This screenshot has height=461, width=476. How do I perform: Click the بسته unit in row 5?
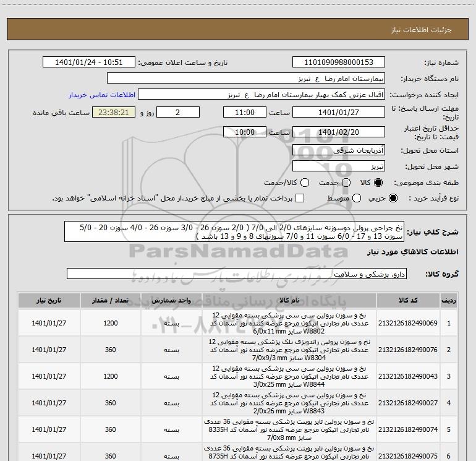tap(171, 430)
